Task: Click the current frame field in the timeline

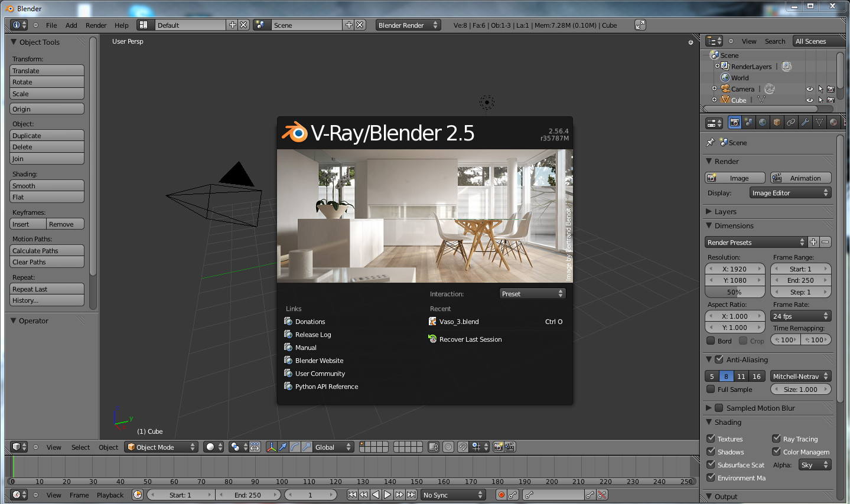Action: click(311, 495)
